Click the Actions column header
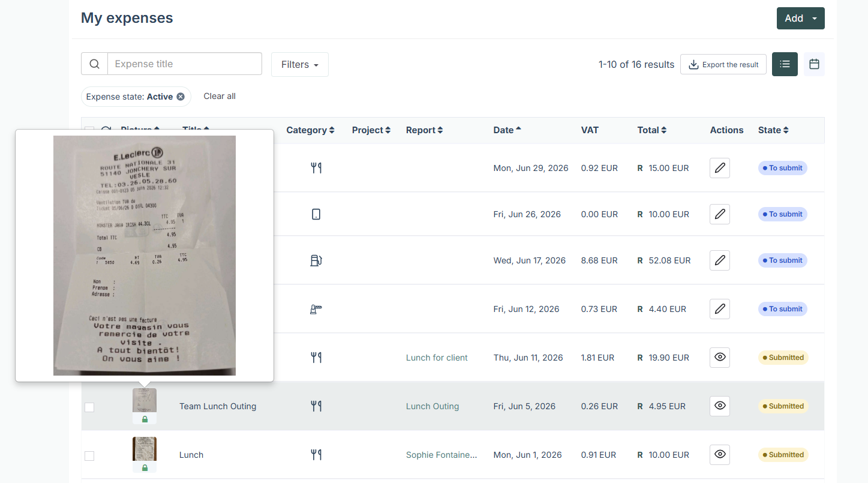Viewport: 868px width, 483px height. point(726,130)
